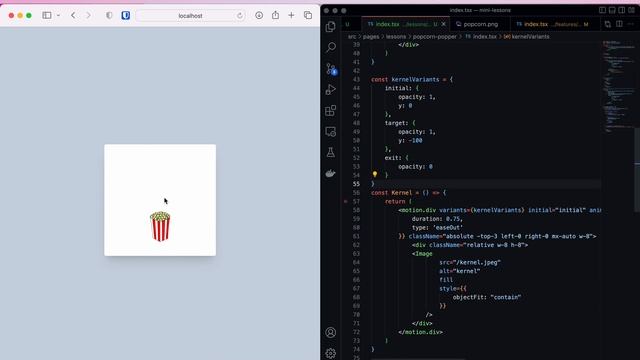640x360 pixels.
Task: Open the Remote Explorer view
Action: pos(331,131)
